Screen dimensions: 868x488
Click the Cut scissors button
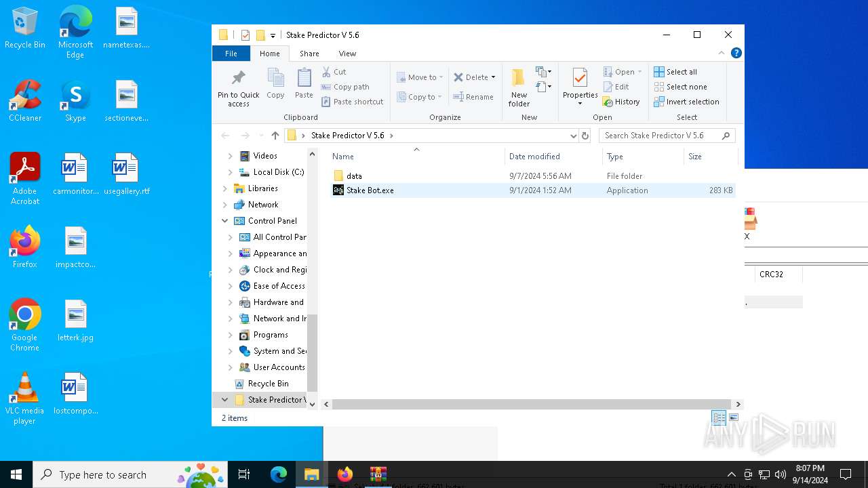pos(334,72)
